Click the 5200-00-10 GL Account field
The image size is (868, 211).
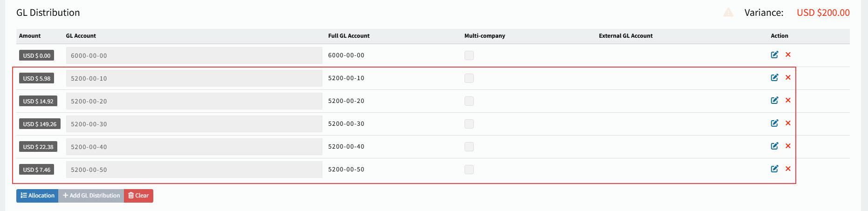(194, 78)
